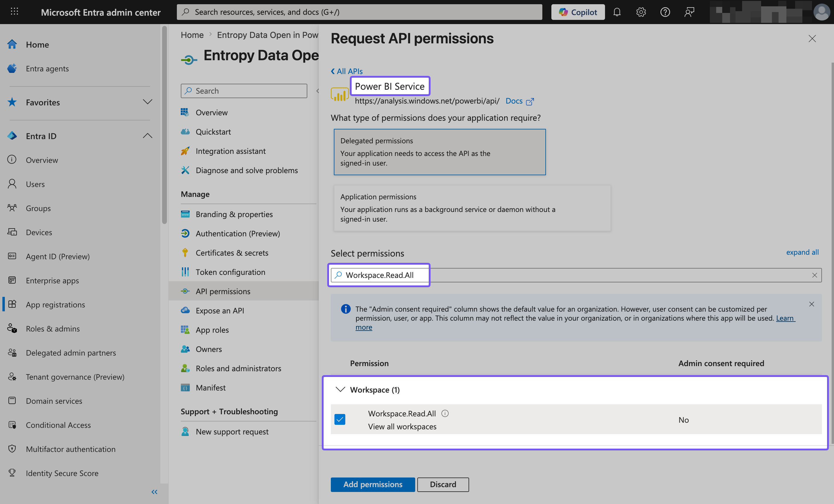Click expand all permissions link
Image resolution: width=834 pixels, height=504 pixels.
point(802,252)
